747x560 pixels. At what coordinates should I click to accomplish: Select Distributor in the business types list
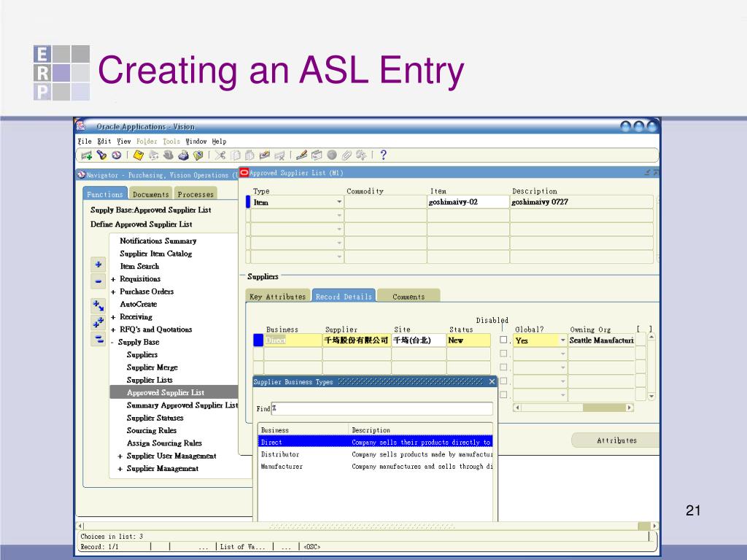[x=375, y=454]
